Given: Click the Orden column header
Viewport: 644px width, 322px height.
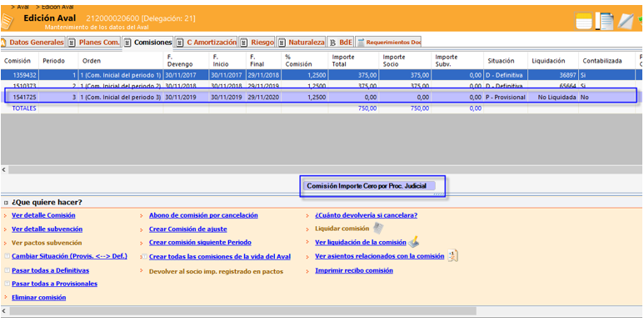Looking at the screenshot, I should (121, 60).
